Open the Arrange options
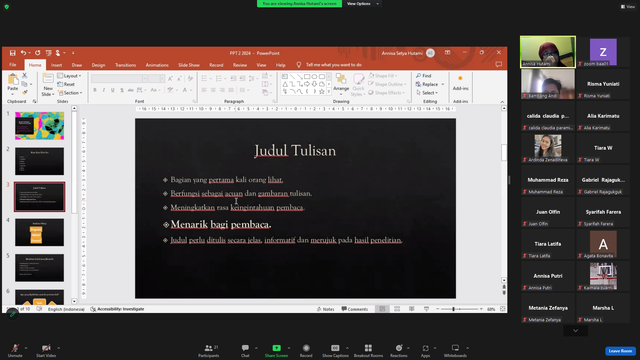The image size is (640, 360). pyautogui.click(x=341, y=83)
